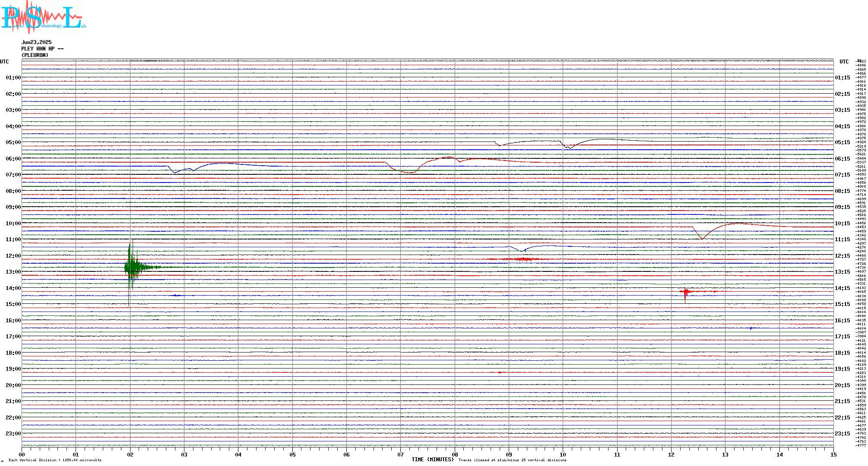Click the blue dip on the 06:30 trace

click(x=175, y=170)
